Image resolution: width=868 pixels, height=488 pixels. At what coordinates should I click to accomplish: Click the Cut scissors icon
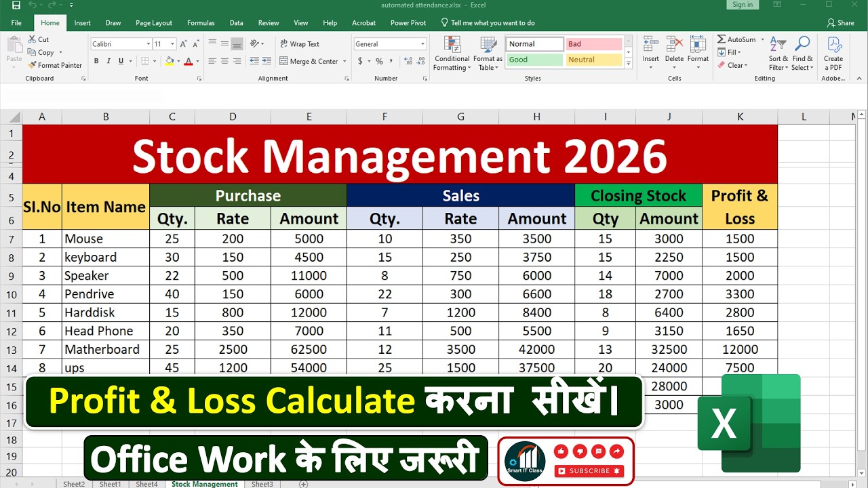pyautogui.click(x=32, y=39)
